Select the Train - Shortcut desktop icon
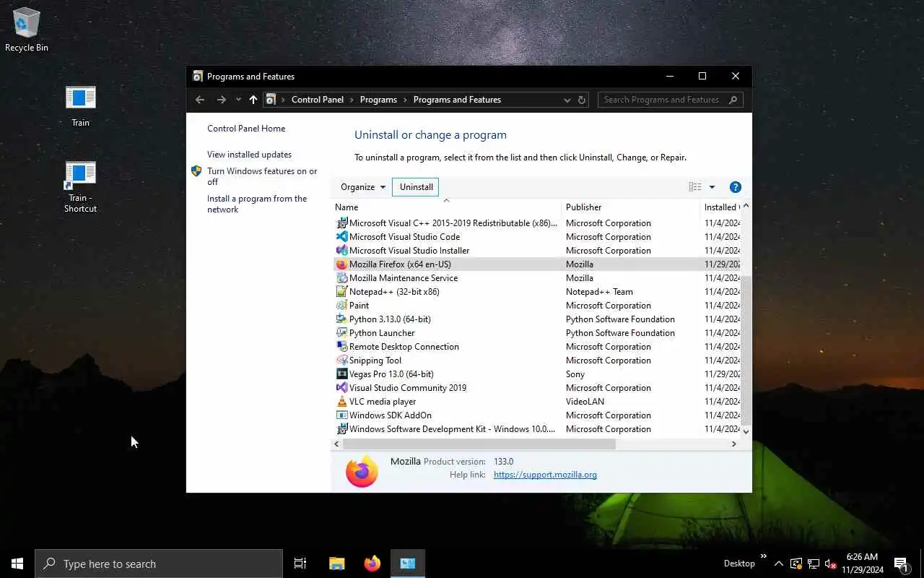The image size is (924, 578). pos(80,186)
